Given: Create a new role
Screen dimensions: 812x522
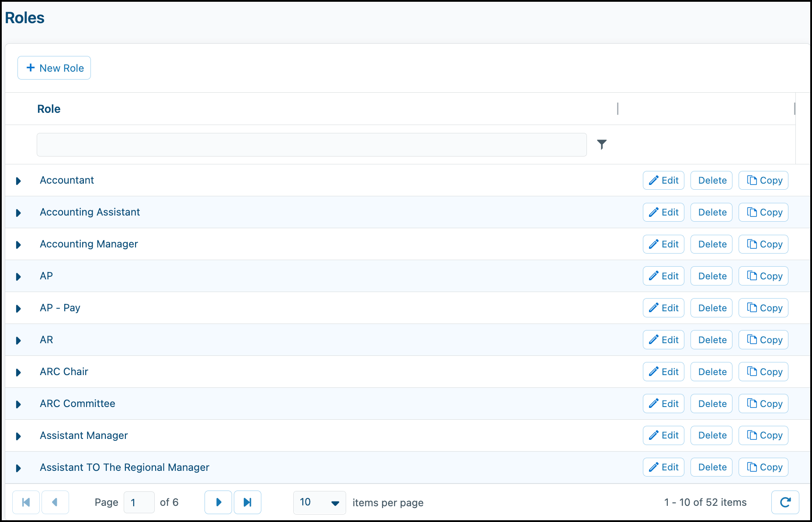Looking at the screenshot, I should click(x=54, y=68).
